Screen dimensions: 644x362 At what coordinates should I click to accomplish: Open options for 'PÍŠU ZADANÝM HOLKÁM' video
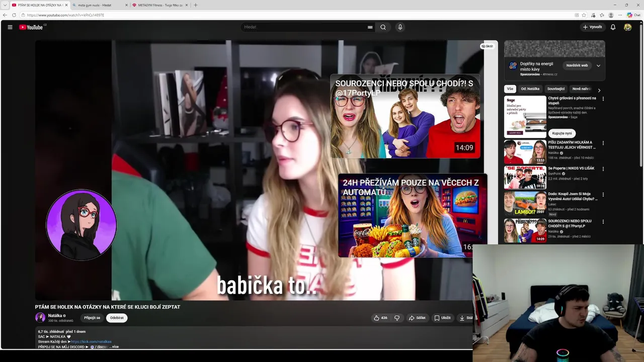coord(603,143)
